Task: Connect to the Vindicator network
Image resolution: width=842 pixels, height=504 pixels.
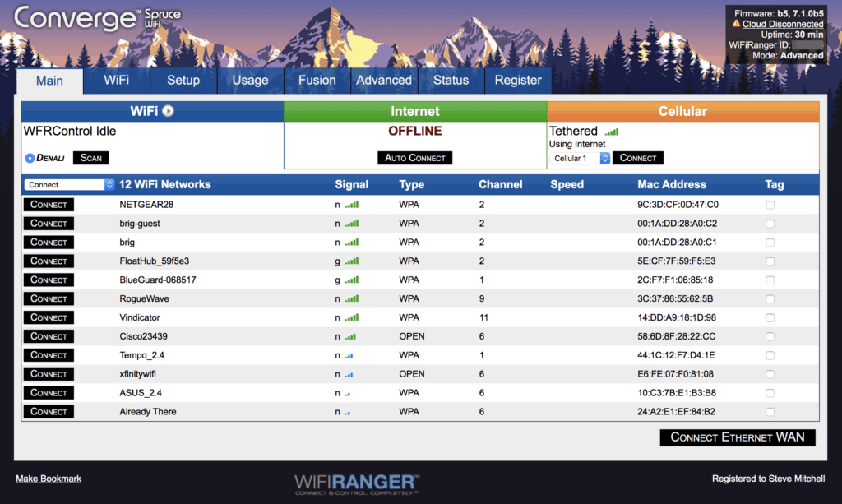Action: tap(49, 317)
